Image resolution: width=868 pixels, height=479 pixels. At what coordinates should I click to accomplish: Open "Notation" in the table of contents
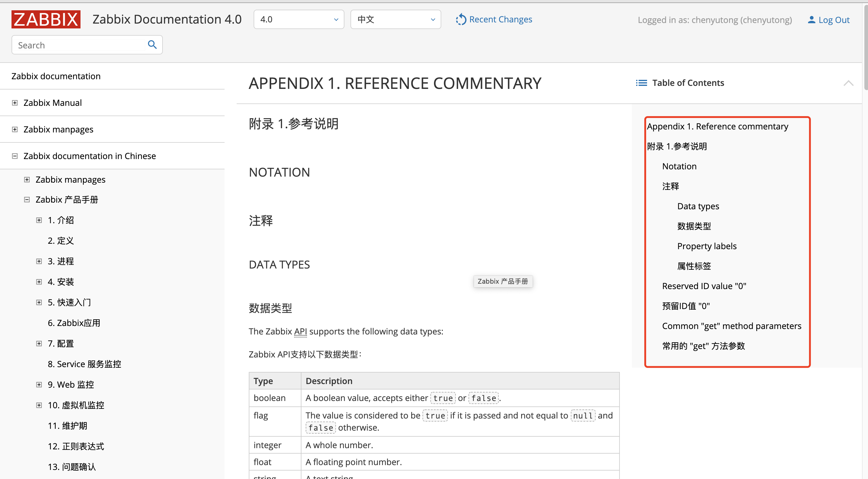tap(679, 166)
